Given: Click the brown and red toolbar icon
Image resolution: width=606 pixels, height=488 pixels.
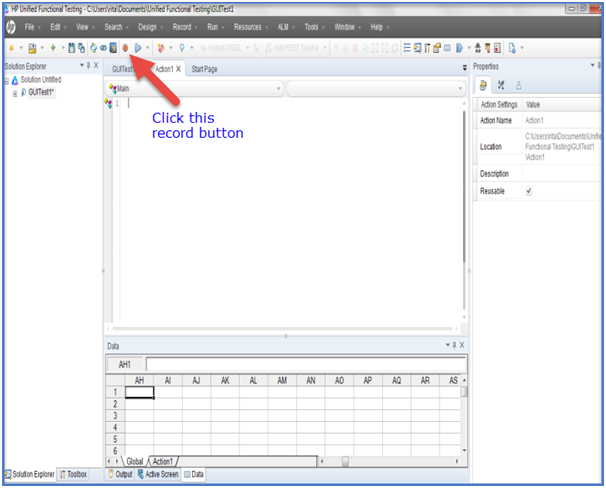Looking at the screenshot, I should click(488, 48).
